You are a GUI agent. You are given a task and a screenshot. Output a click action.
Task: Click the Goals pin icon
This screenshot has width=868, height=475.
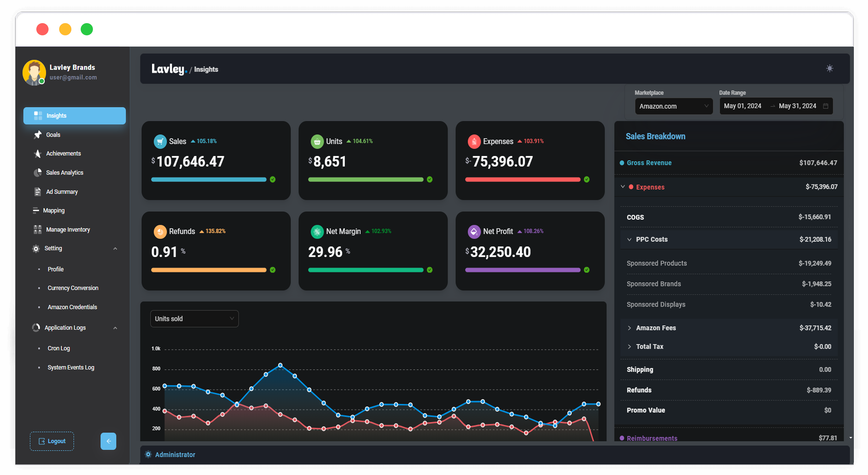click(x=37, y=135)
